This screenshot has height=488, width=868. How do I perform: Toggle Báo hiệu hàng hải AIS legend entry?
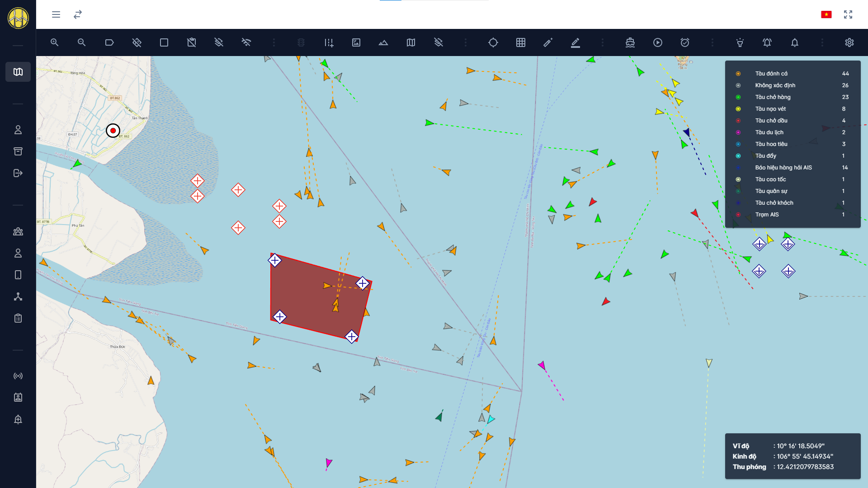[x=783, y=168]
